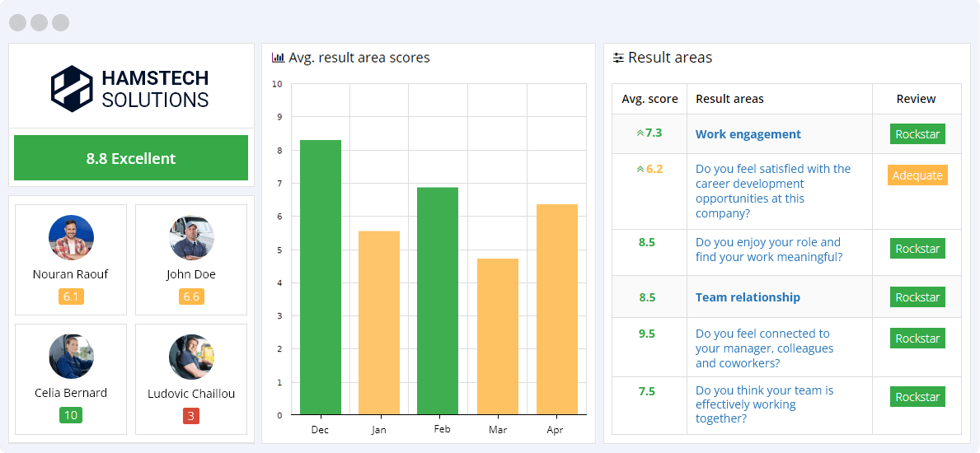Click the name Ludovic Chaillou
Screen dimensions: 980x453
click(191, 394)
